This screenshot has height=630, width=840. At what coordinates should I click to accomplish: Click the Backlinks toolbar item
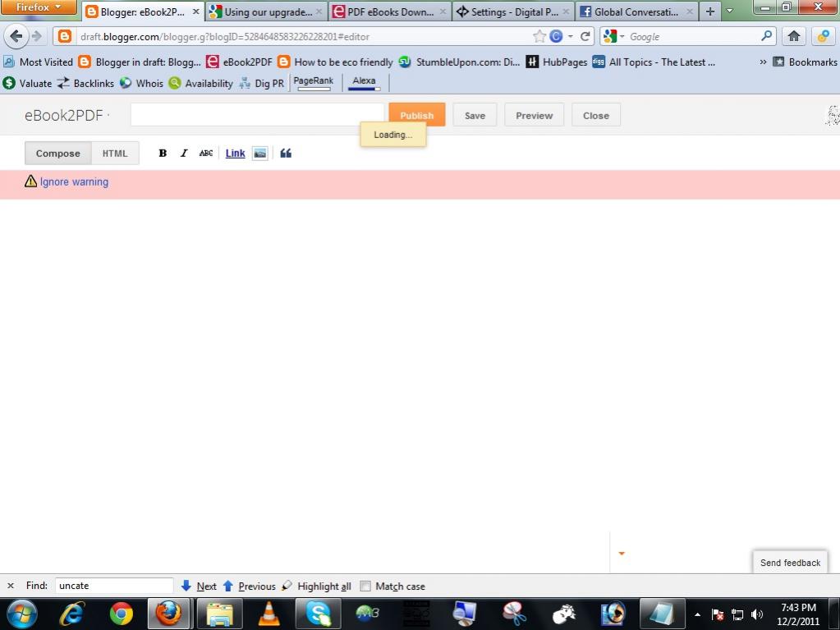[x=85, y=83]
